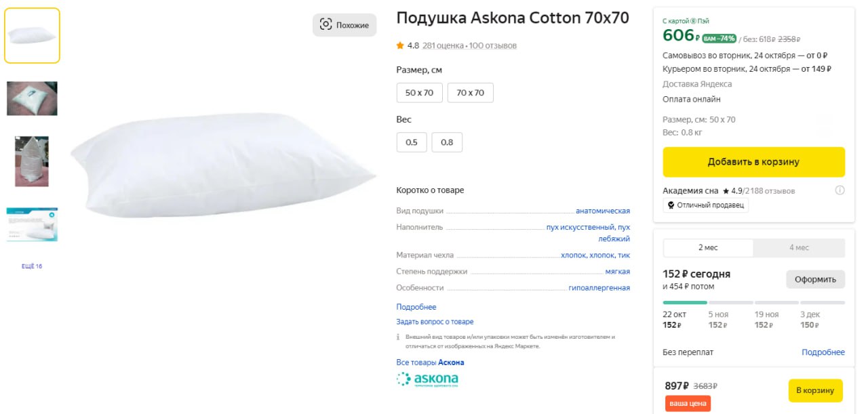The width and height of the screenshot is (868, 414).
Task: Open the Askona packaging box thumbnail
Action: 32,224
